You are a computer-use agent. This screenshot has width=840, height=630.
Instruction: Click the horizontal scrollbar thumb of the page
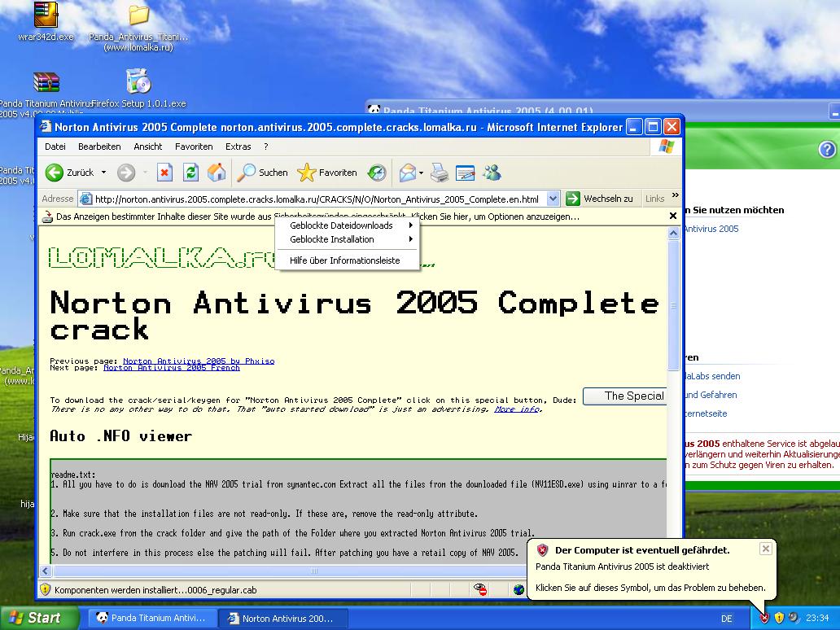point(314,571)
